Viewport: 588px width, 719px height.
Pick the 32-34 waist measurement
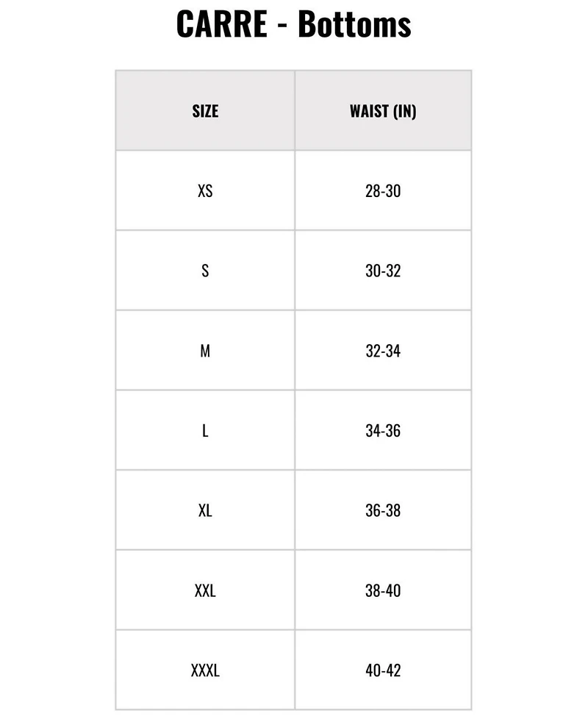383,351
